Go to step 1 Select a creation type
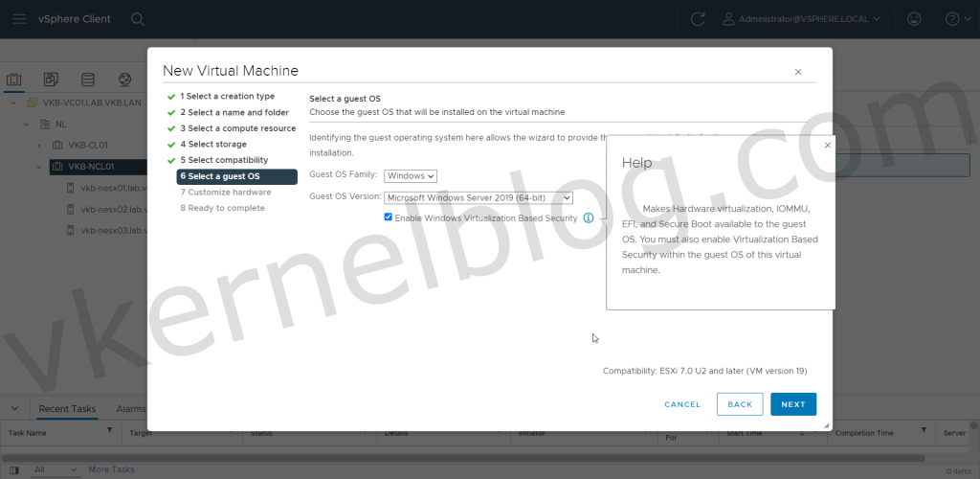Viewport: 980px width, 479px height. 228,97
